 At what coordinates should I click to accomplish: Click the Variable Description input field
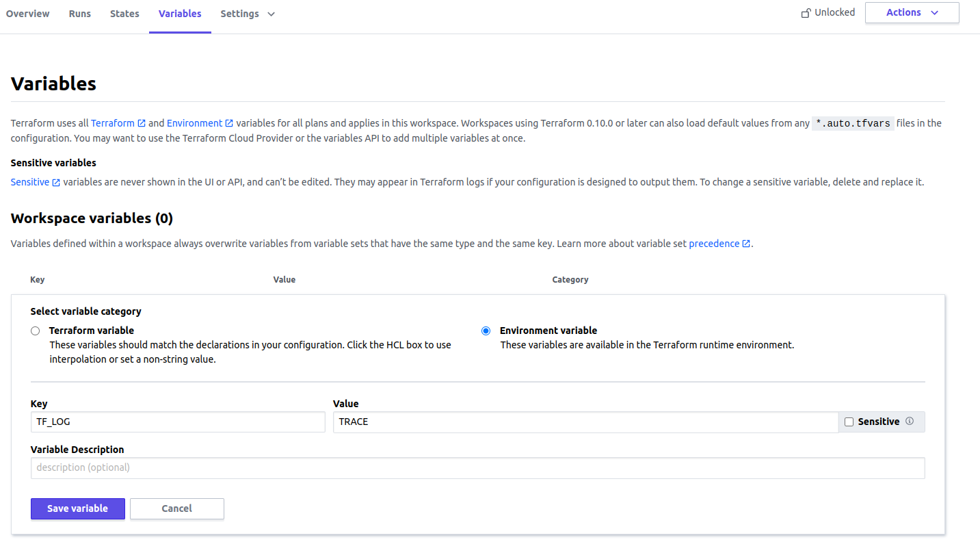(x=477, y=467)
